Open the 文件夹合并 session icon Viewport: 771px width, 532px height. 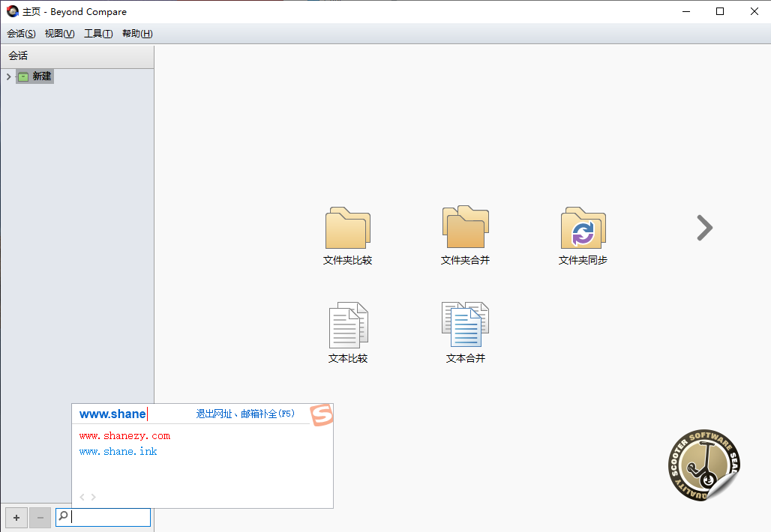(x=465, y=235)
